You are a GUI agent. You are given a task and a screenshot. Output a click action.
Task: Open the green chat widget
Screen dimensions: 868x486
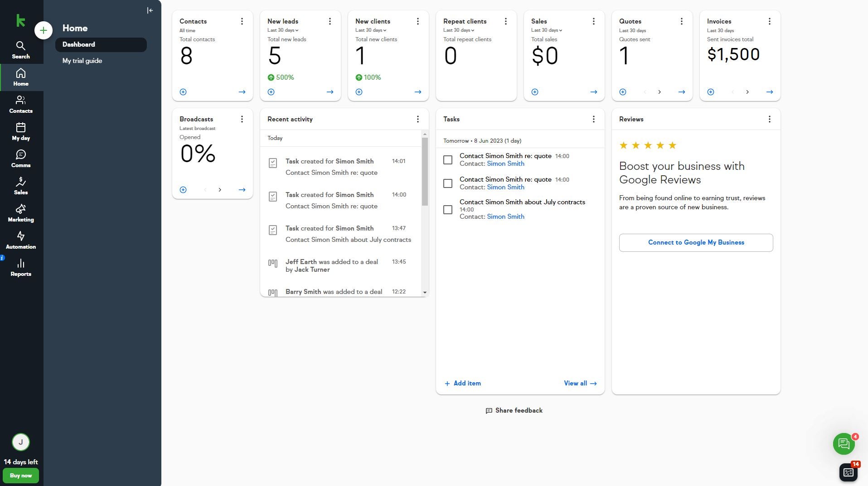(844, 443)
